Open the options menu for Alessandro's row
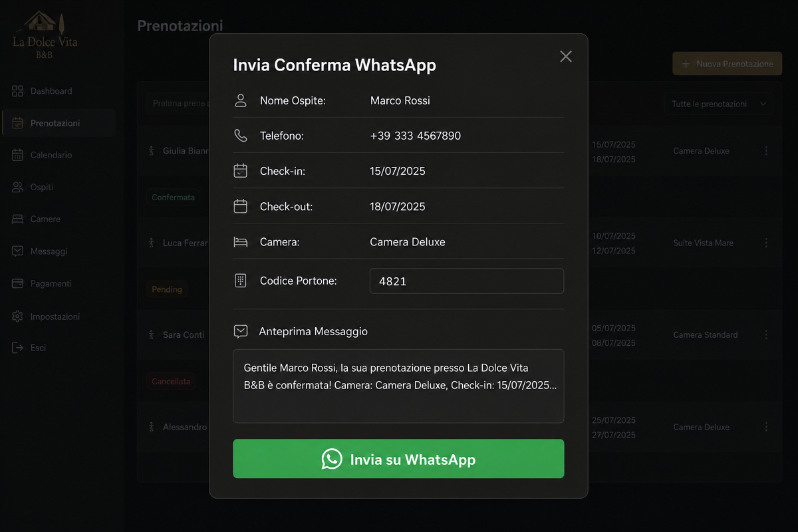This screenshot has width=798, height=532. pos(766,427)
